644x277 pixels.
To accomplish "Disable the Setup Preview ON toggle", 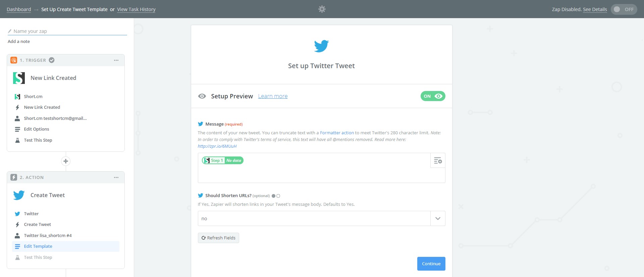I will coord(433,96).
